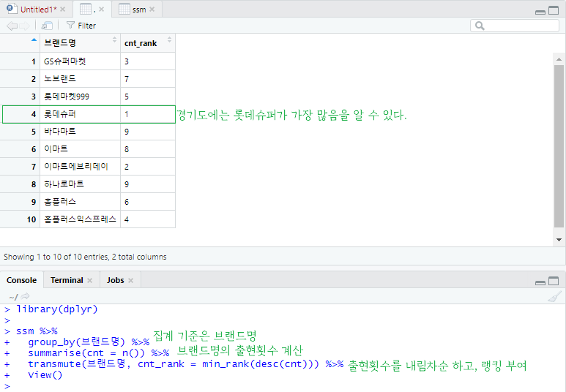
Task: Sort by the cnt_rank column arrows
Action: [x=169, y=39]
